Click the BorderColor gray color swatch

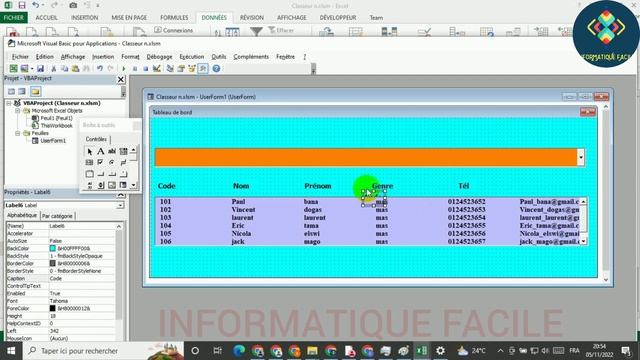point(53,263)
